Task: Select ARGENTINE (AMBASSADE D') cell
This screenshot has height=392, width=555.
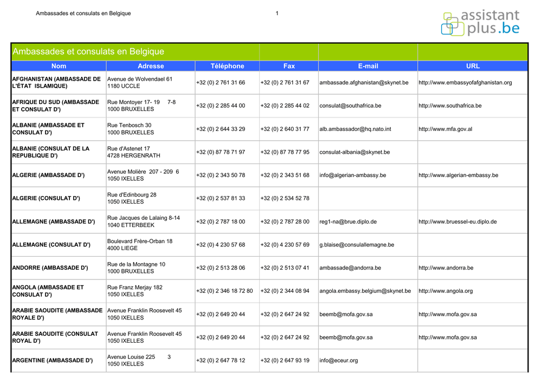Action: (x=59, y=361)
